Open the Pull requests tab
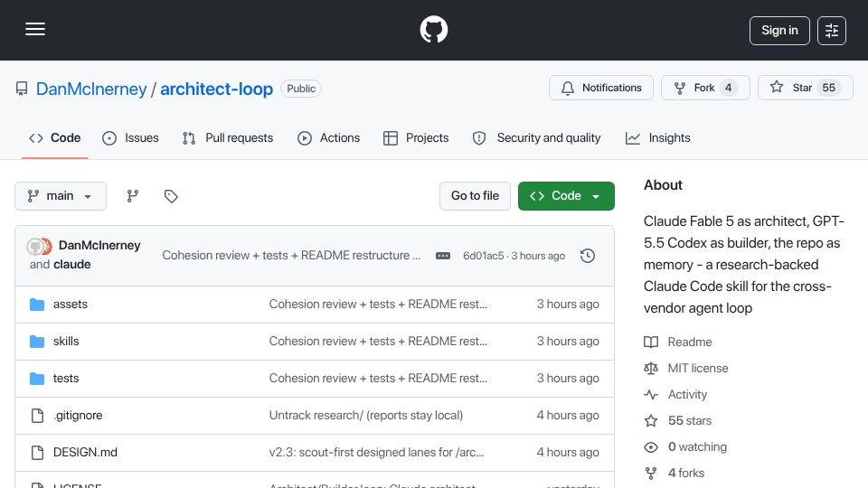Image resolution: width=868 pixels, height=488 pixels. click(x=228, y=137)
